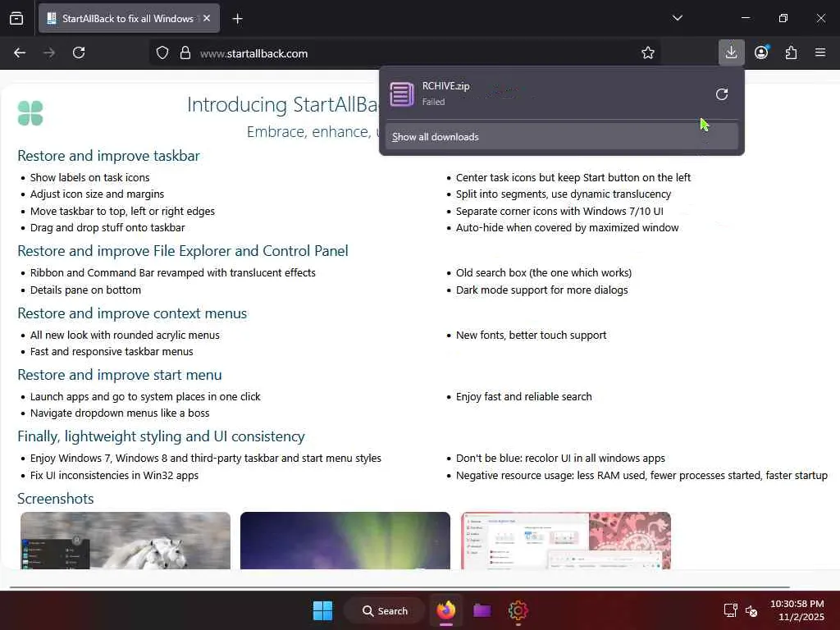Click the muted volume tray icon

[x=751, y=610]
